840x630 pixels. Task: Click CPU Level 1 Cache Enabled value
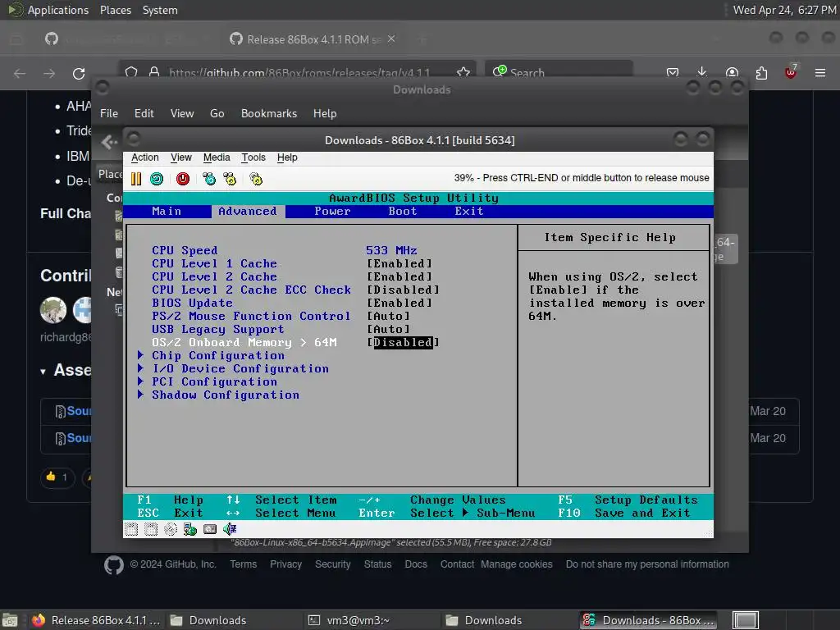click(399, 263)
